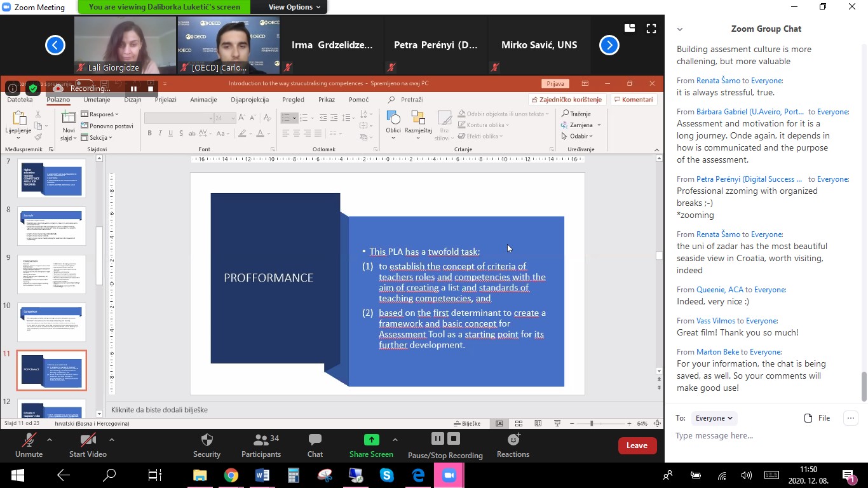Open the Security shield icon
The image size is (868, 488).
[207, 440]
